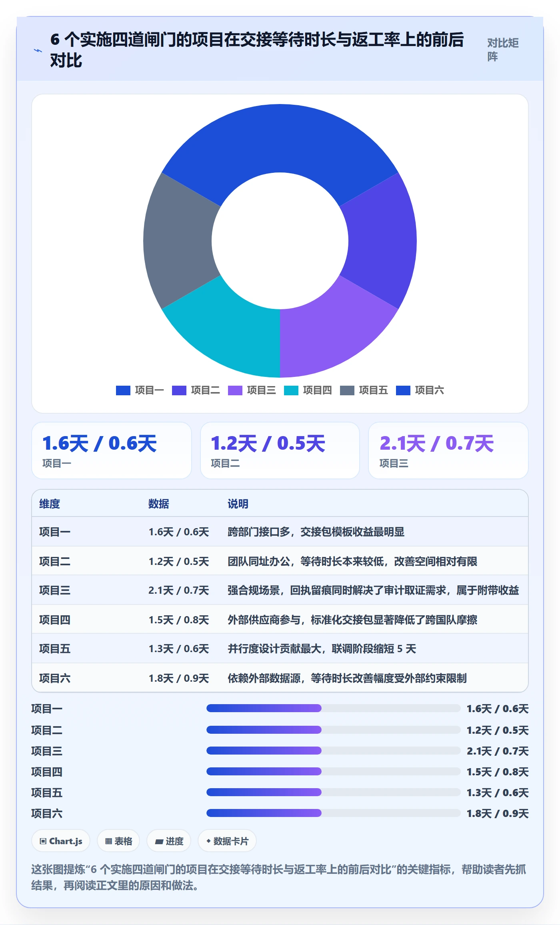Select the 数据卡片 chip
Image resolution: width=560 pixels, height=925 pixels.
coord(227,841)
